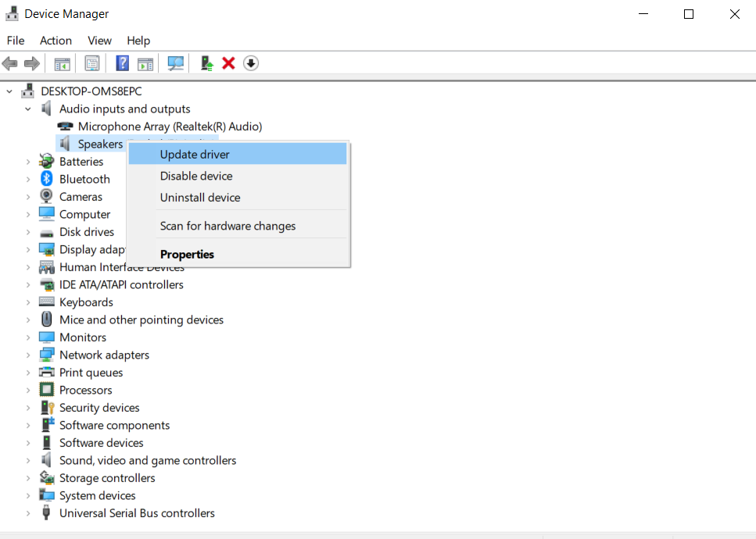Viewport: 756px width, 539px height.
Task: Click Disable device in the context menu
Action: click(196, 176)
